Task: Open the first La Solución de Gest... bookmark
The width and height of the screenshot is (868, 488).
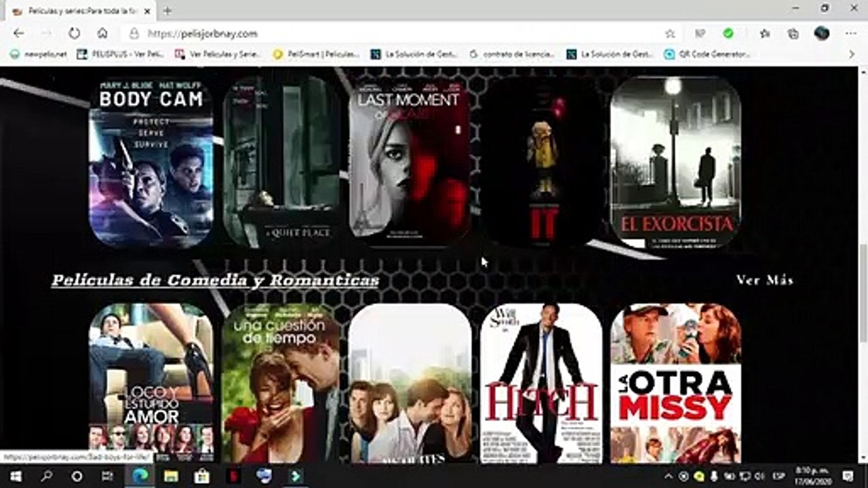Action: point(414,54)
